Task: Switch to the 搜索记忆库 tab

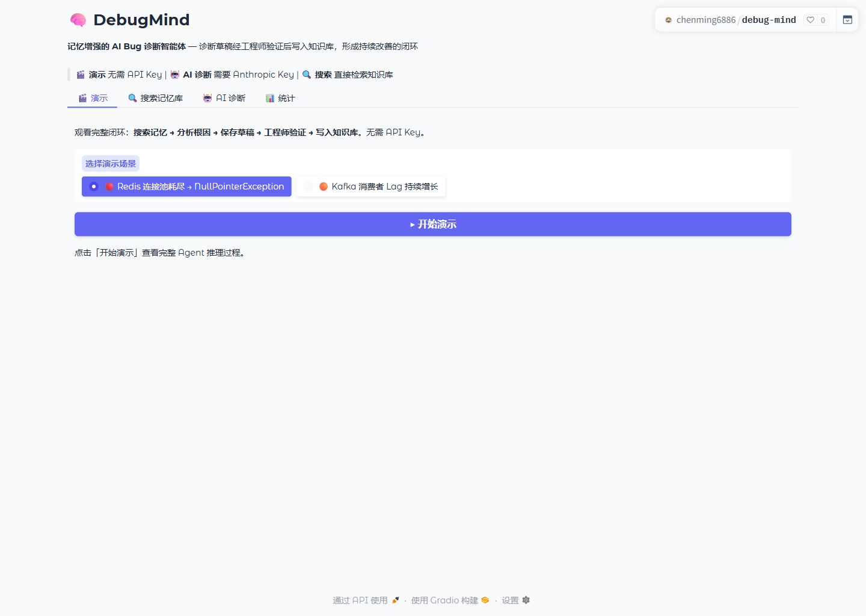Action: click(x=155, y=98)
